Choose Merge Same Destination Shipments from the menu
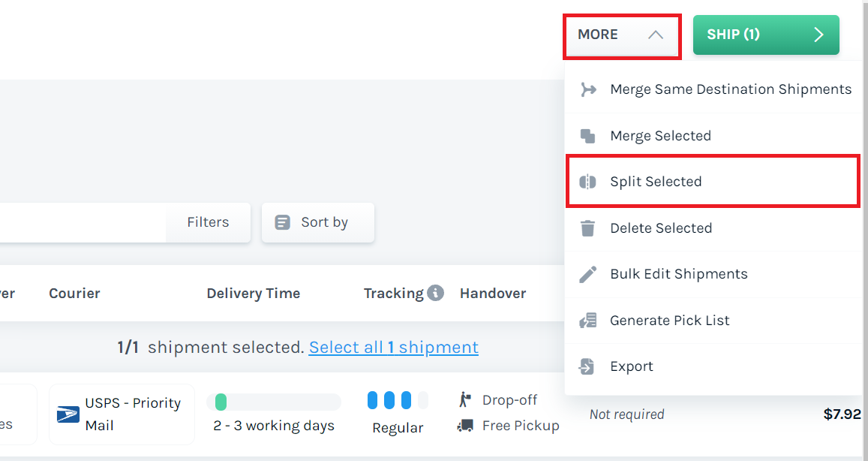The width and height of the screenshot is (868, 461). pyautogui.click(x=730, y=89)
